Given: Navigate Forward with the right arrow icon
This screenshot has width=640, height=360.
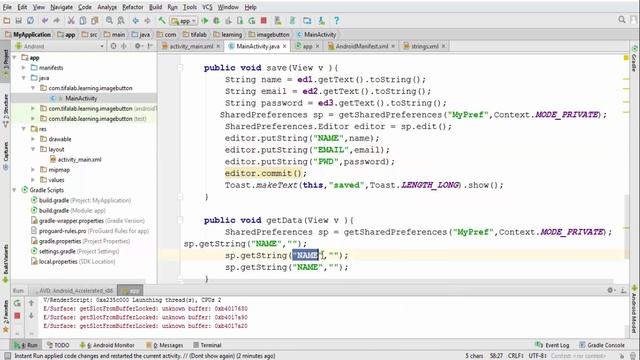Looking at the screenshot, I should (147, 20).
